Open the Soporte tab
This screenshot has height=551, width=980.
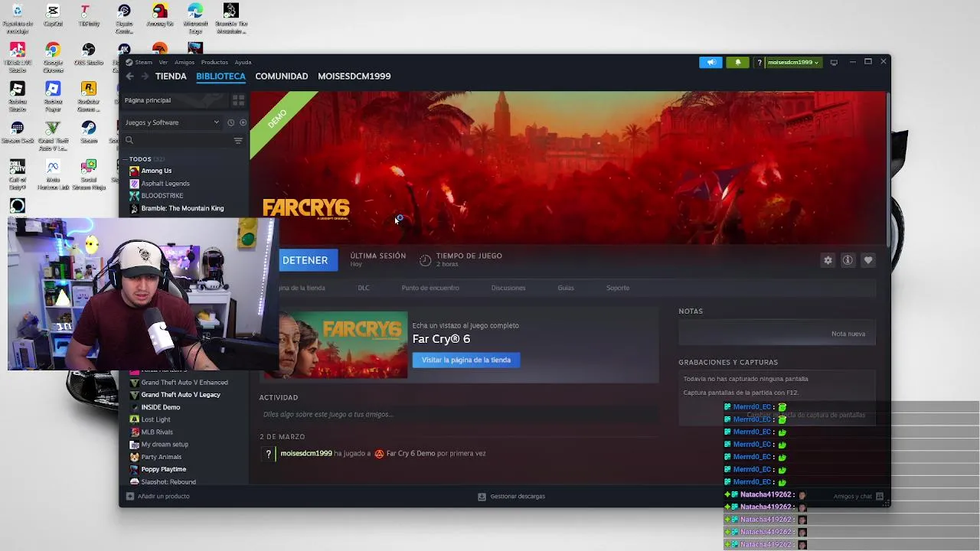coord(618,288)
